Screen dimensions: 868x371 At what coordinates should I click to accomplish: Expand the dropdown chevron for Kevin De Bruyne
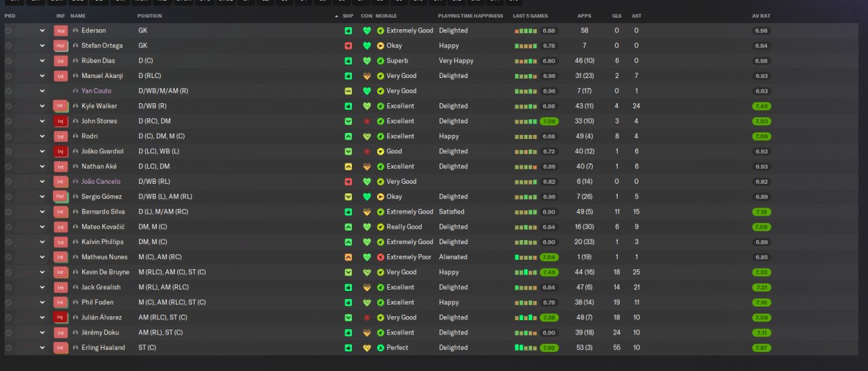[42, 273]
